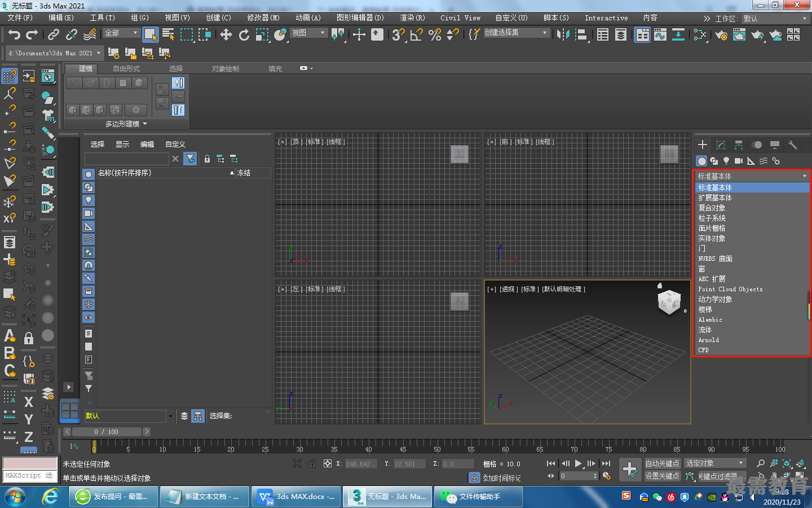Open Schematic View from the toolbar
The image size is (812, 508).
point(678,35)
